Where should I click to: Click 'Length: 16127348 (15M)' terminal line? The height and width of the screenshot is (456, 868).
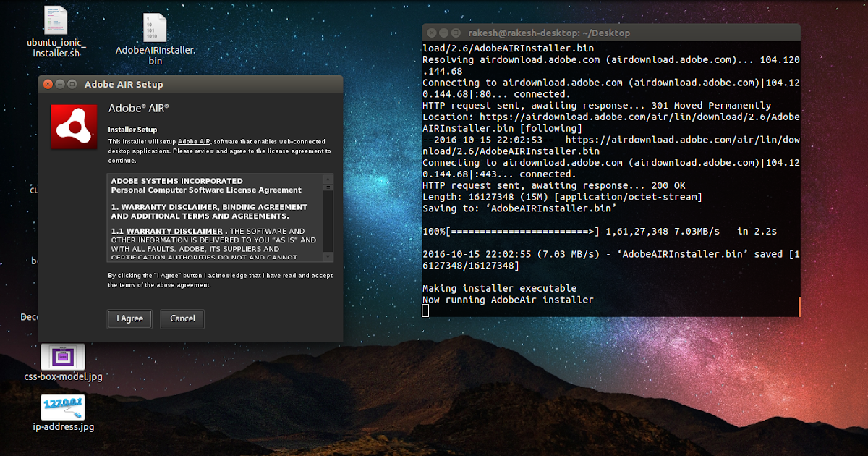tap(562, 197)
